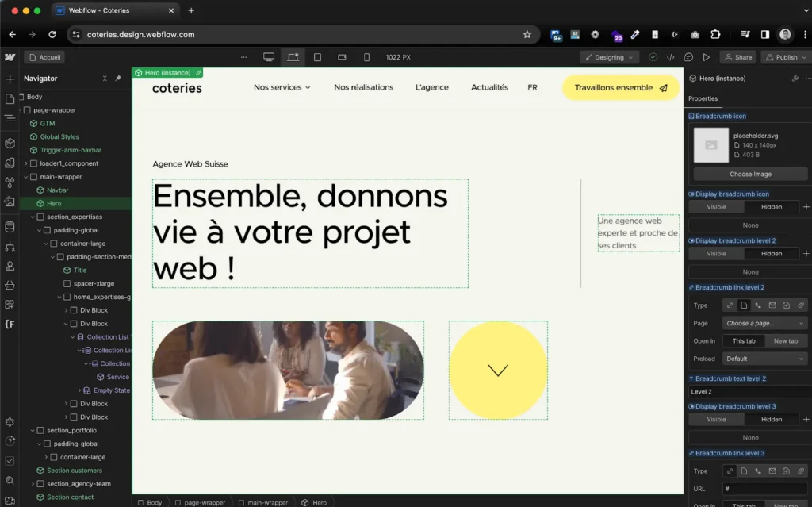812x507 pixels.
Task: Select the phone type for Breadcrumb link level 3
Action: click(757, 470)
